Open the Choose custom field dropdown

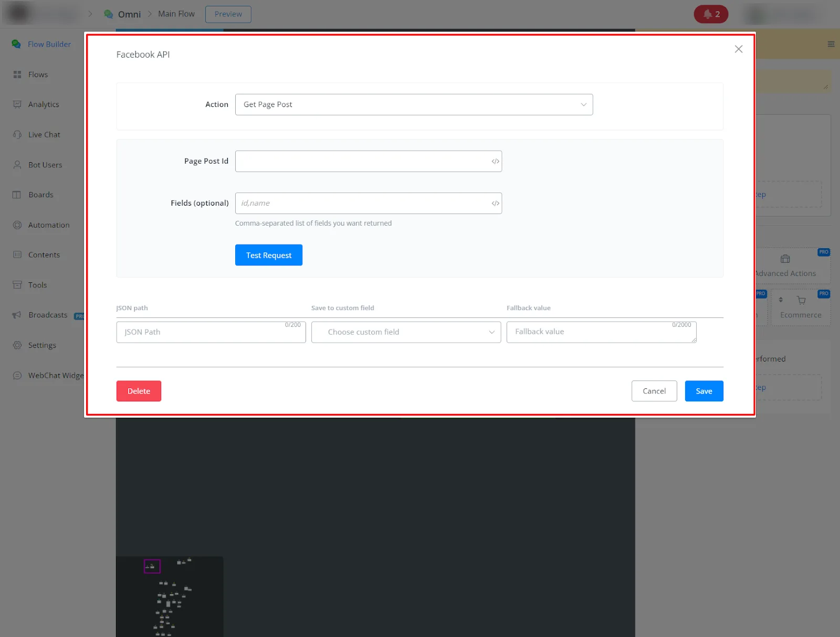(406, 332)
